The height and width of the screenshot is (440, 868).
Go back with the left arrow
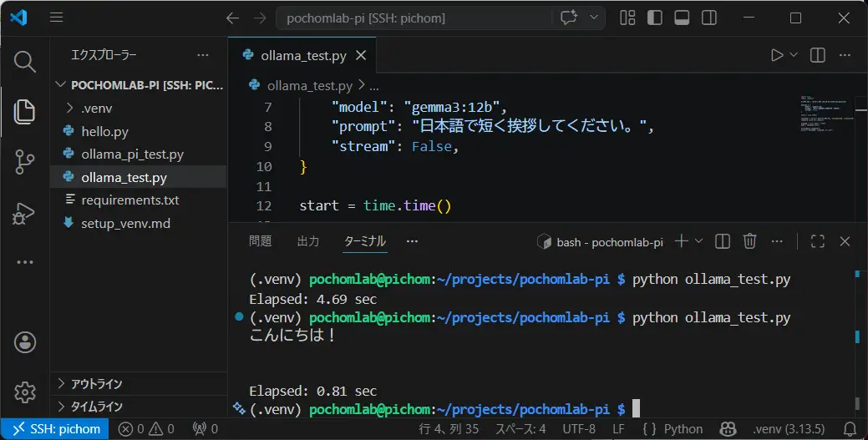coord(233,18)
